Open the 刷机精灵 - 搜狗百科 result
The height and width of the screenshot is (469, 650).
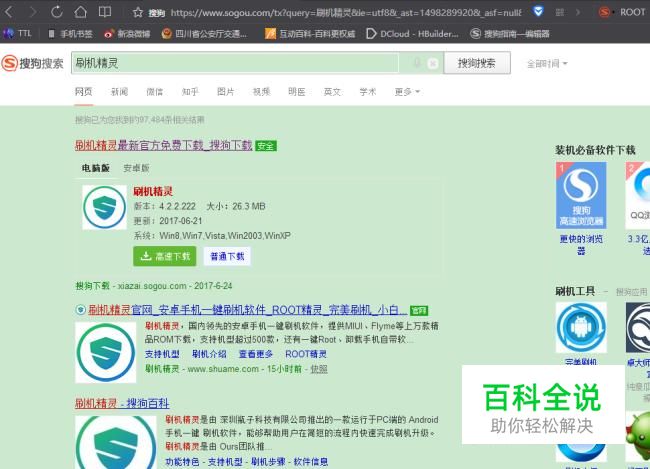pos(122,403)
